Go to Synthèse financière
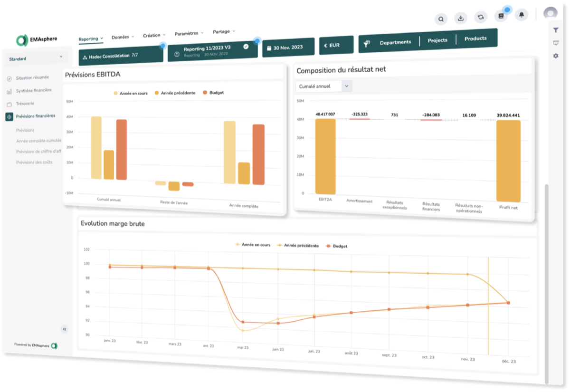The width and height of the screenshot is (570, 392). [34, 90]
